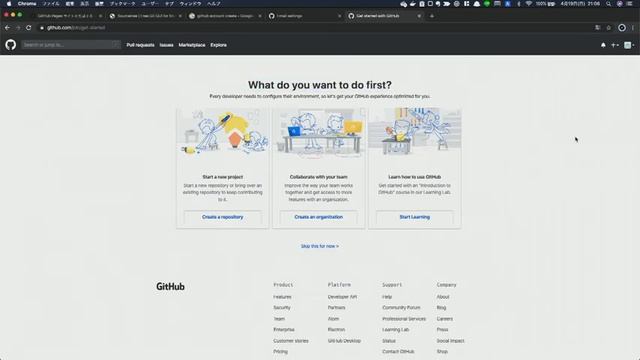Viewport: 640px width, 360px height.
Task: Open Professional Services footer link
Action: [x=404, y=318]
